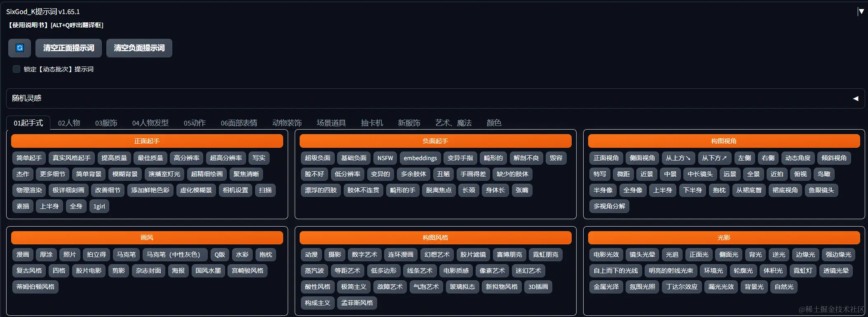Open the 场景道具 tab
This screenshot has height=317, width=868.
331,123
